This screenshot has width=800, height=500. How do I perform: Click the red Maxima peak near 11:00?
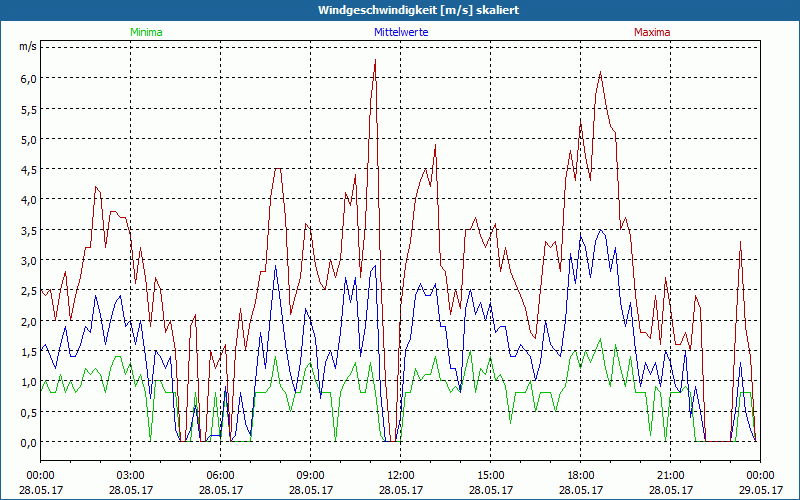click(x=375, y=60)
